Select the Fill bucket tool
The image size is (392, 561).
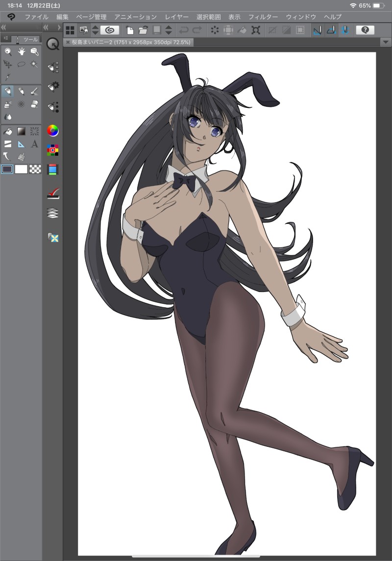(x=8, y=131)
